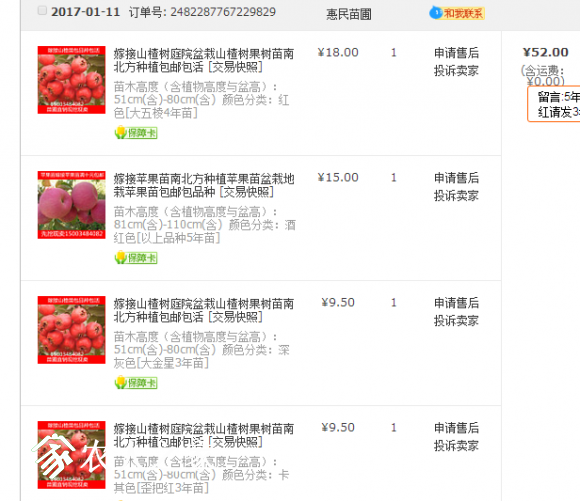This screenshot has width=580, height=501.
Task: Open the 嫁接苹果苗 product title link
Action: [204, 185]
